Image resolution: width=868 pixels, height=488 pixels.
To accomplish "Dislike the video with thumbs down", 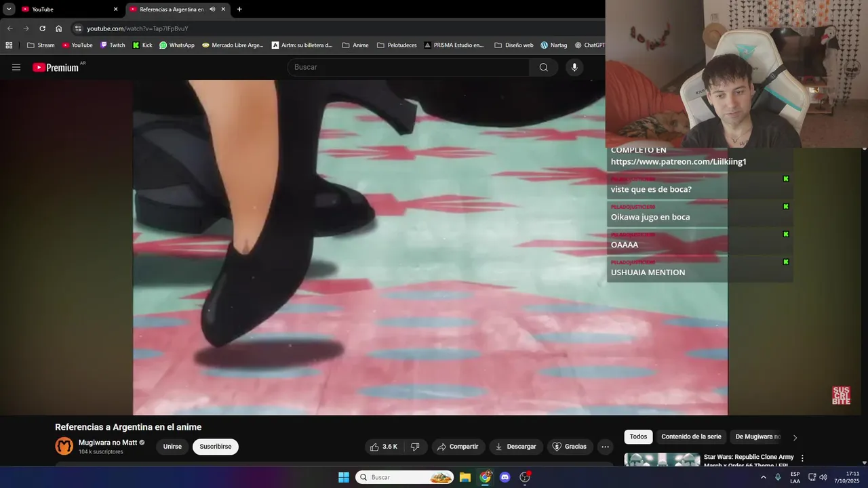I will (415, 447).
